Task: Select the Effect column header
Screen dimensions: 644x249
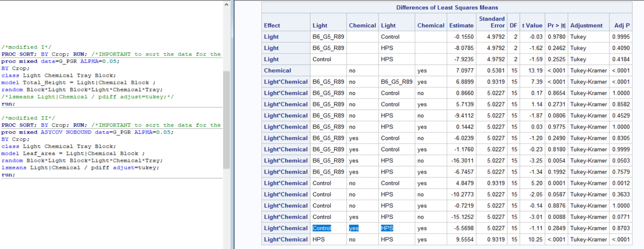Action: (272, 25)
